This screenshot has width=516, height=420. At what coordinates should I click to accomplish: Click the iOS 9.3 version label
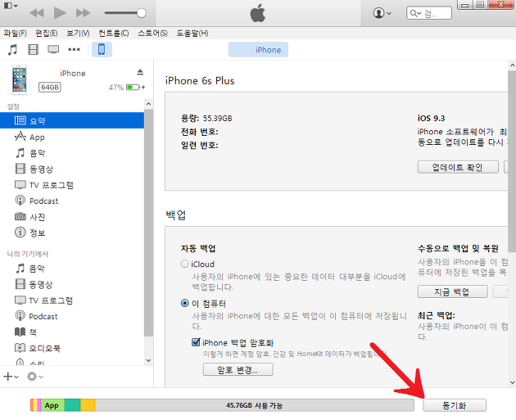click(431, 118)
